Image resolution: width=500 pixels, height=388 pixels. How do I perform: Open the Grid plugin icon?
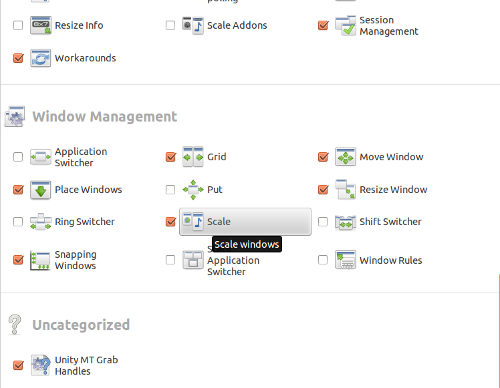point(193,157)
